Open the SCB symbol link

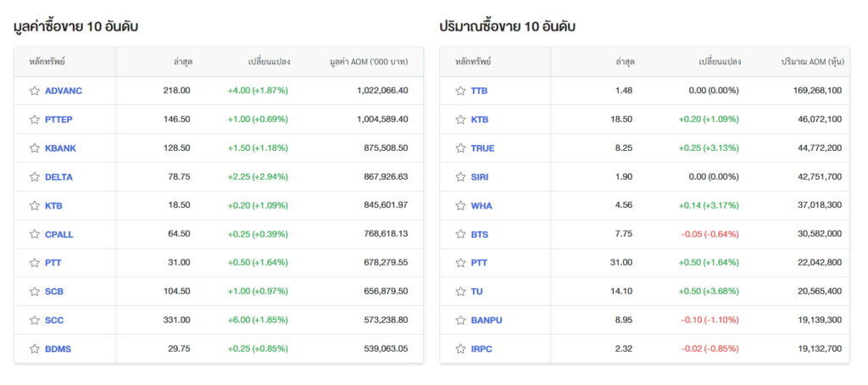pyautogui.click(x=54, y=292)
